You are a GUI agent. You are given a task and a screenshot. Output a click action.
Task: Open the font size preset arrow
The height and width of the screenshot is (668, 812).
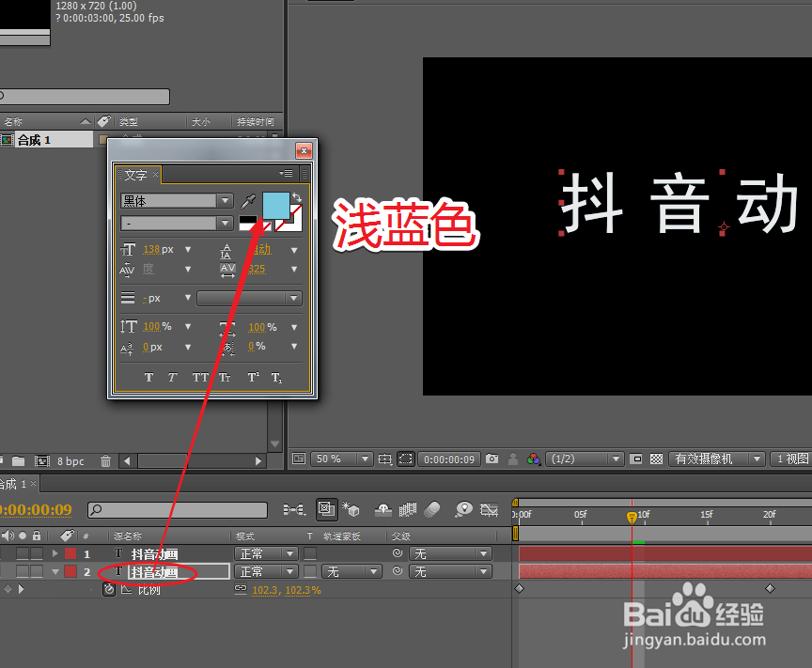tap(188, 250)
